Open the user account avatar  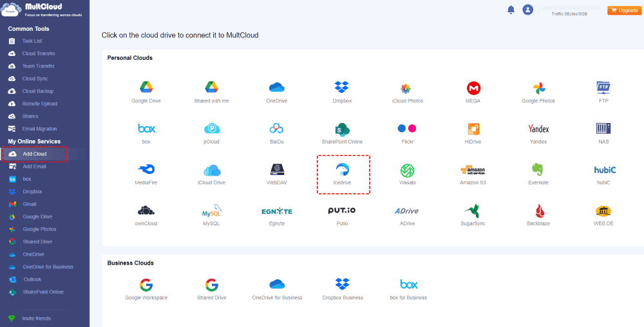coord(528,10)
